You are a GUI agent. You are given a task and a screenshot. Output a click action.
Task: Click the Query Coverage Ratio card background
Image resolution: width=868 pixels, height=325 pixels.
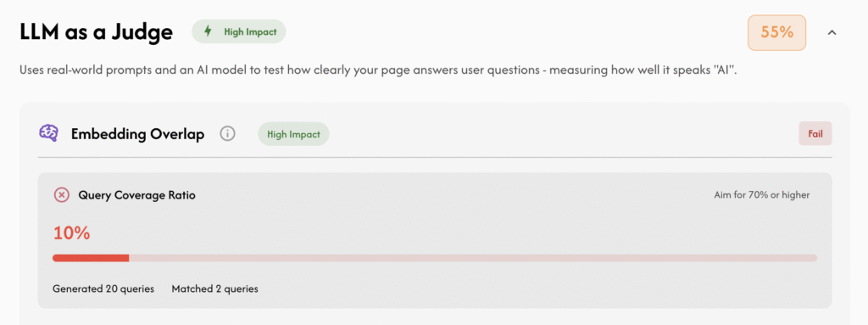tap(435, 240)
